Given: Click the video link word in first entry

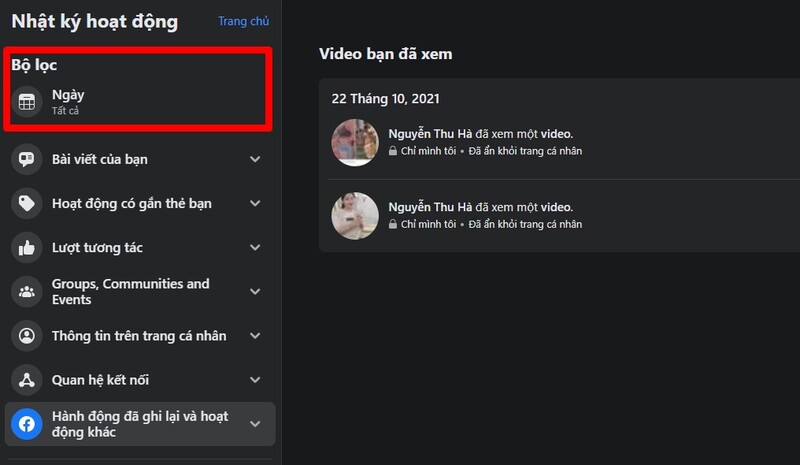Looking at the screenshot, I should 557,134.
